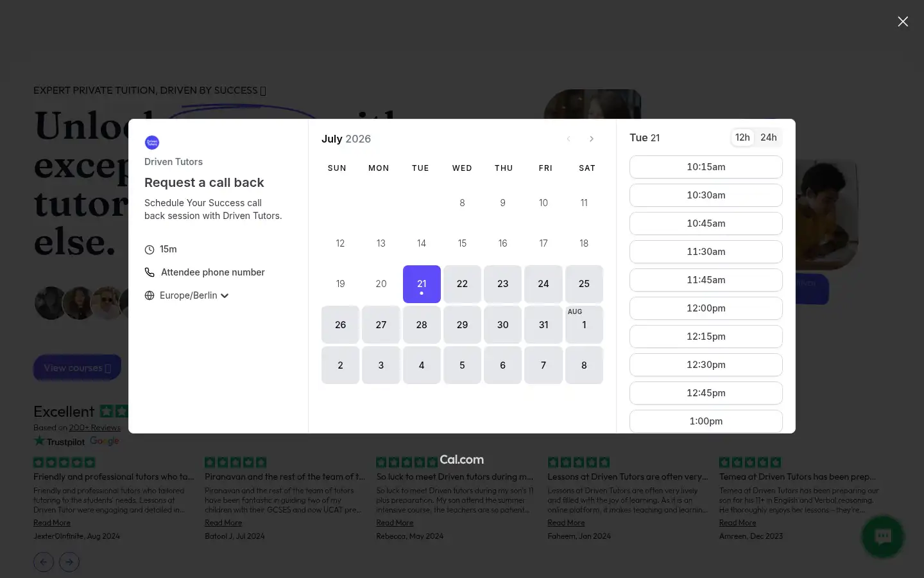Click the 'July 2026' month label
Screen dimensions: 924x578
pos(346,139)
